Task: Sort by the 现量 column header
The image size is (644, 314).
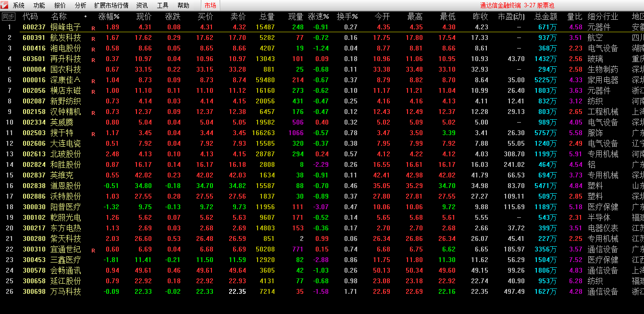Action: click(x=296, y=16)
